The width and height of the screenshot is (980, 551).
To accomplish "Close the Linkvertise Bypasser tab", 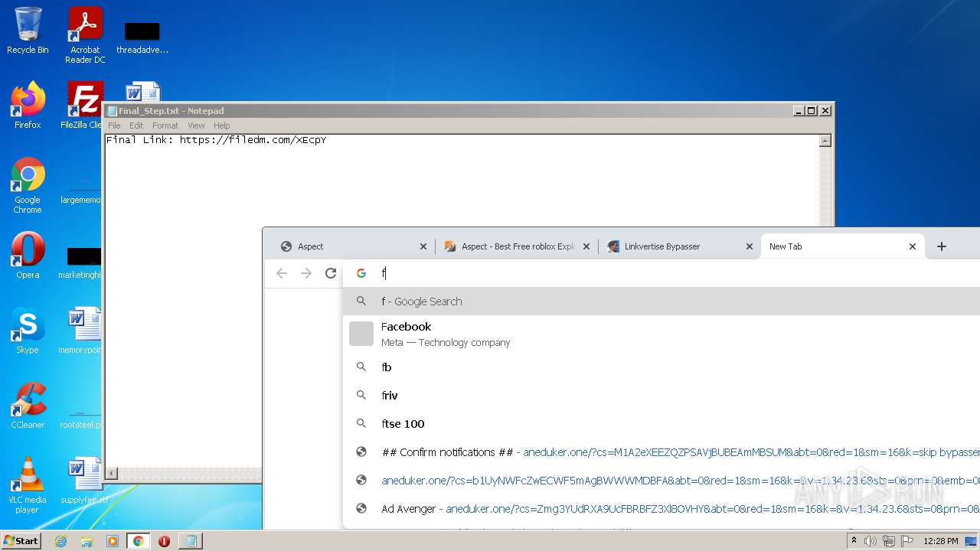I will click(x=750, y=246).
